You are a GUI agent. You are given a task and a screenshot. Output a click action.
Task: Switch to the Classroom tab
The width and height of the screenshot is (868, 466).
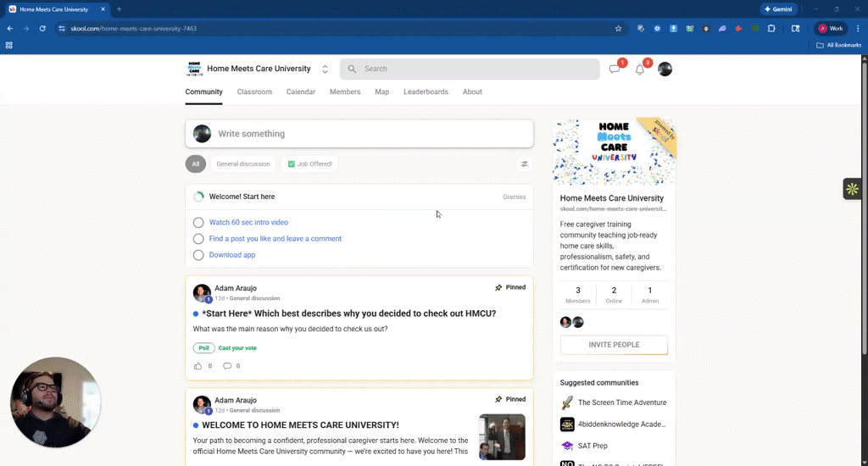(254, 92)
